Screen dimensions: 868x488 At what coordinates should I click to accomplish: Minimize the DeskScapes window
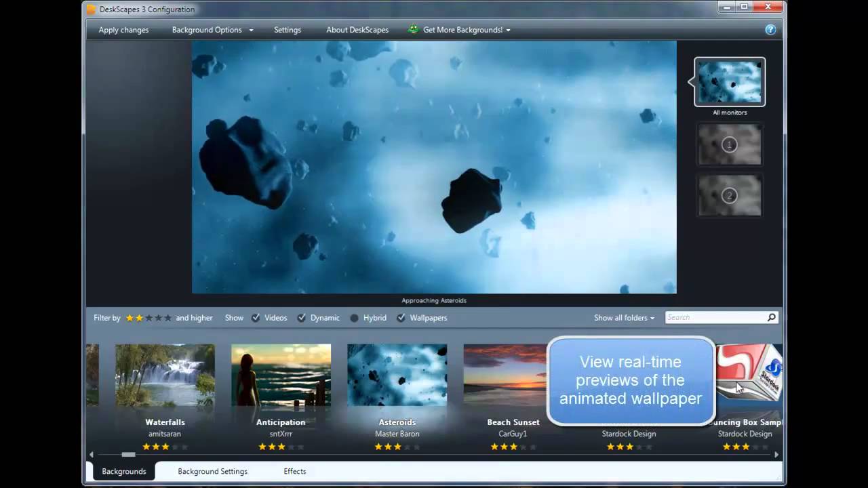[727, 6]
